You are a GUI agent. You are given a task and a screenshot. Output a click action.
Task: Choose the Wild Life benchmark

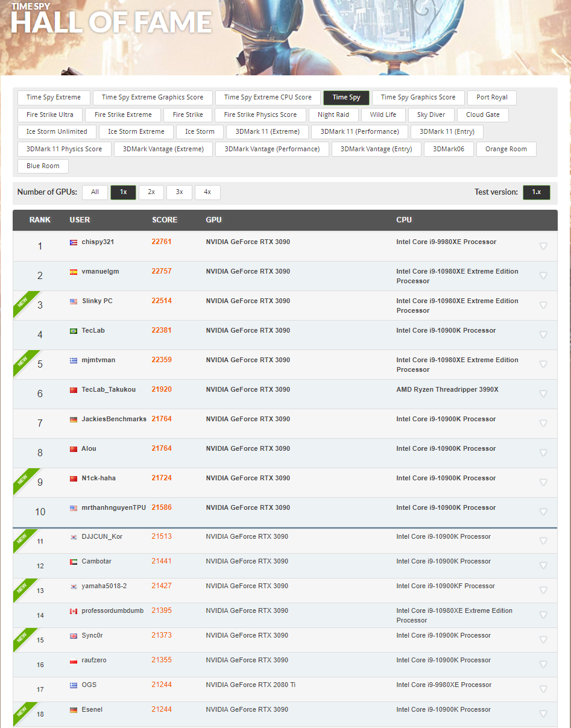coord(383,115)
